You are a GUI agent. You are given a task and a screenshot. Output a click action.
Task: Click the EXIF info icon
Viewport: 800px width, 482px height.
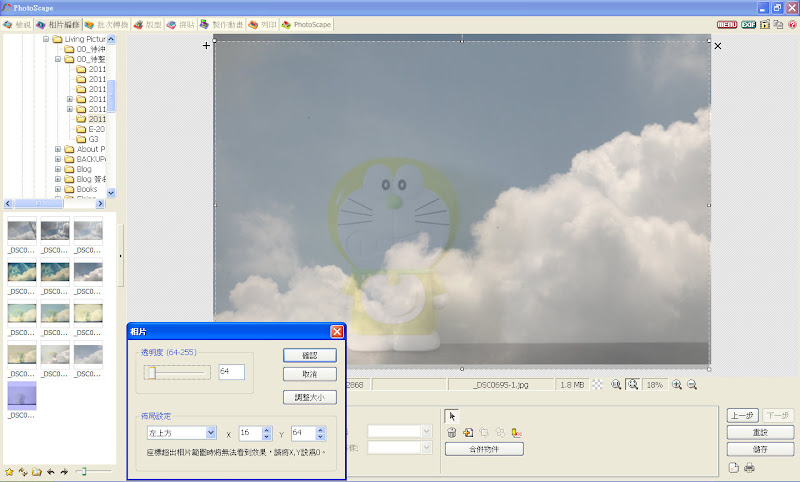coord(748,24)
